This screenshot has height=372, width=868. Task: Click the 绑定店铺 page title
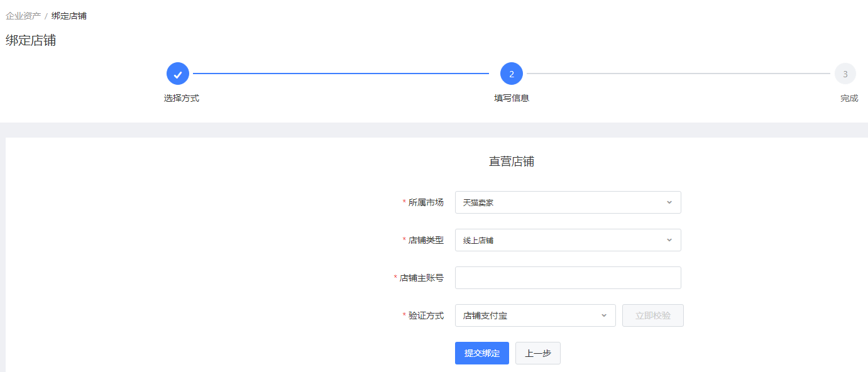coord(31,41)
